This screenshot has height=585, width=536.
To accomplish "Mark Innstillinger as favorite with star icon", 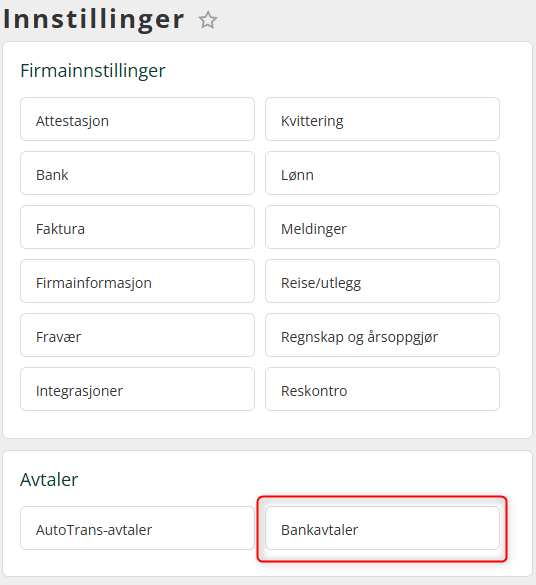I will [x=208, y=20].
